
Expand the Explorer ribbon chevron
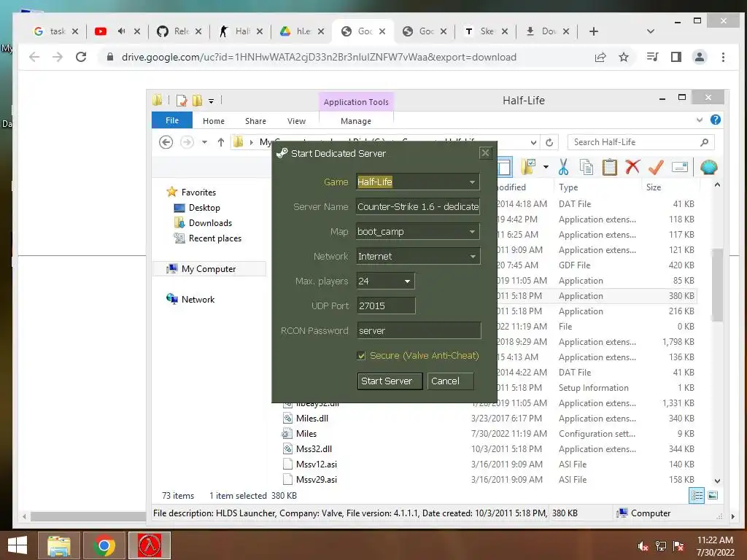pos(700,120)
